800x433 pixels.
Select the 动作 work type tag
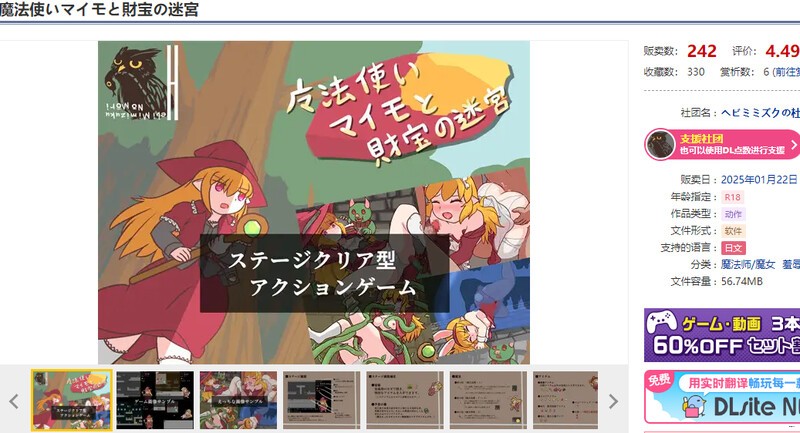[x=733, y=214]
